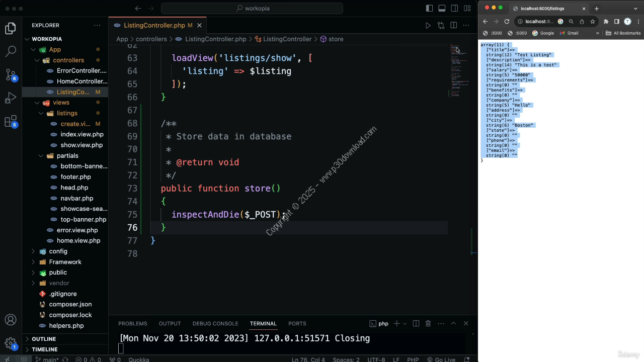The image size is (644, 362).
Task: Toggle the bottom panel layout icon
Action: click(442, 9)
